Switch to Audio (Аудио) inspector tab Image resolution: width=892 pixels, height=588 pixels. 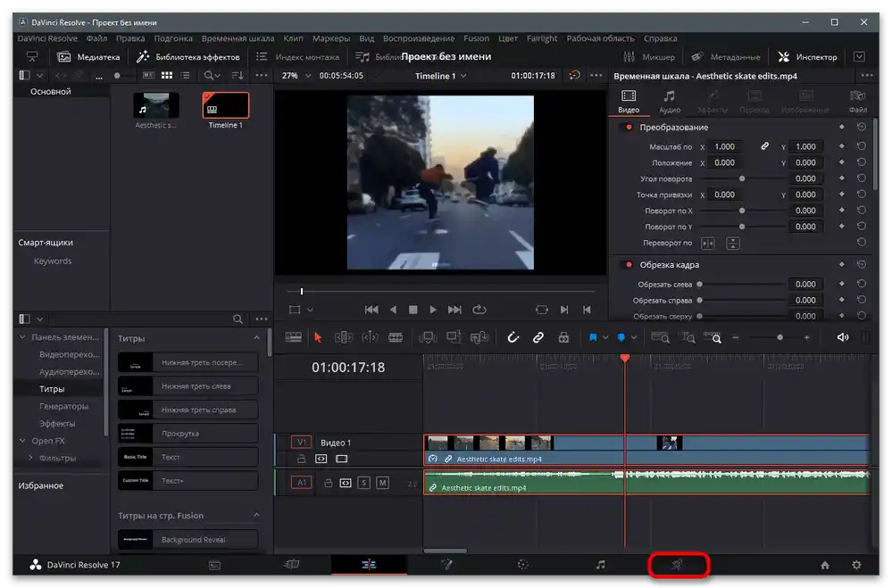click(x=670, y=101)
